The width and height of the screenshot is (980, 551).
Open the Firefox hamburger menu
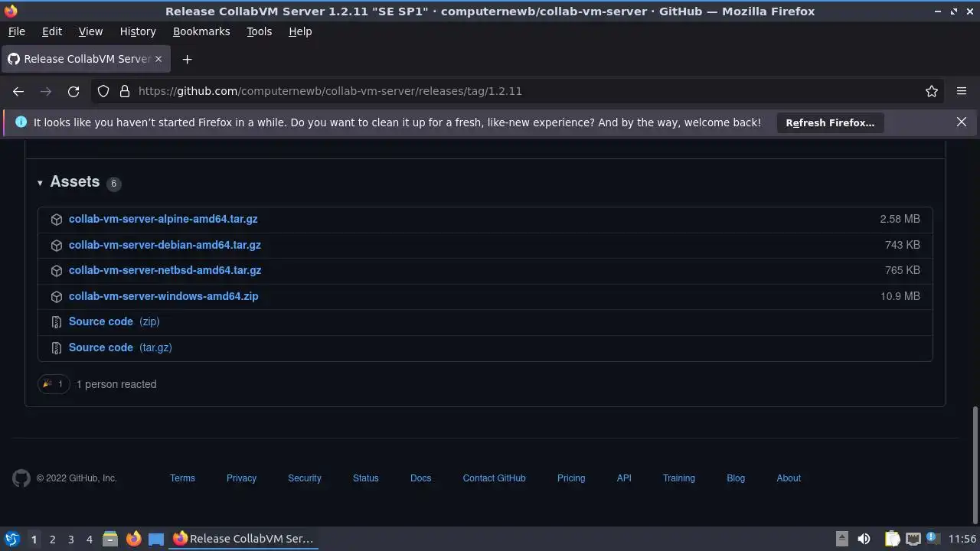click(962, 91)
